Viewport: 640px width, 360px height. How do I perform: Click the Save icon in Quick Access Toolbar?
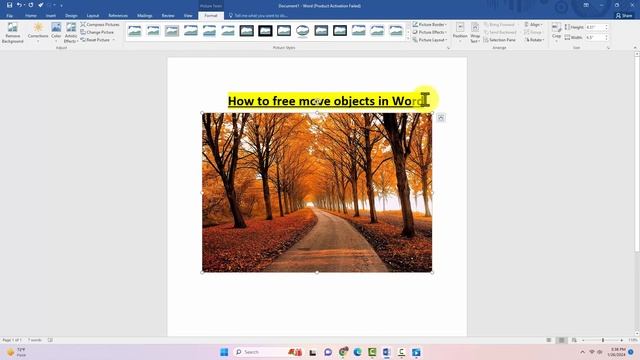9,5
